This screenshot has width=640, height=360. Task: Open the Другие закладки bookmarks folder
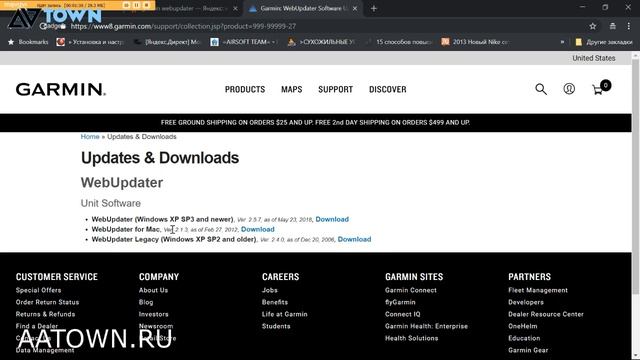click(x=604, y=42)
